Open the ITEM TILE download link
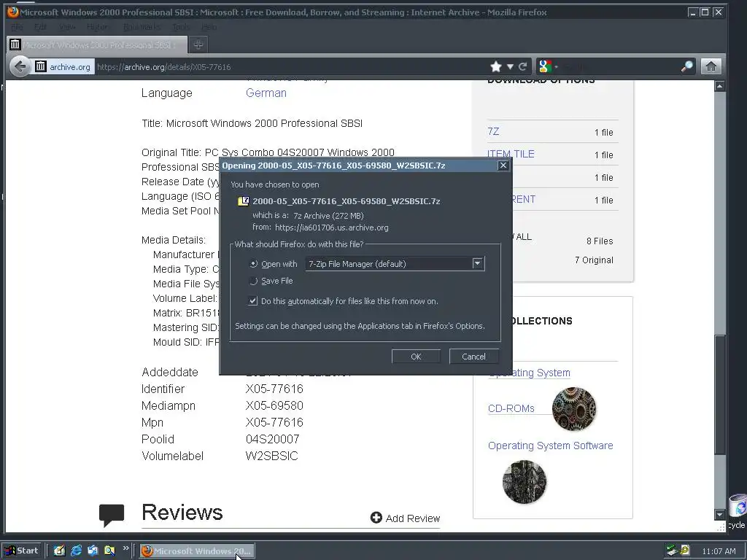747x560 pixels. click(511, 154)
